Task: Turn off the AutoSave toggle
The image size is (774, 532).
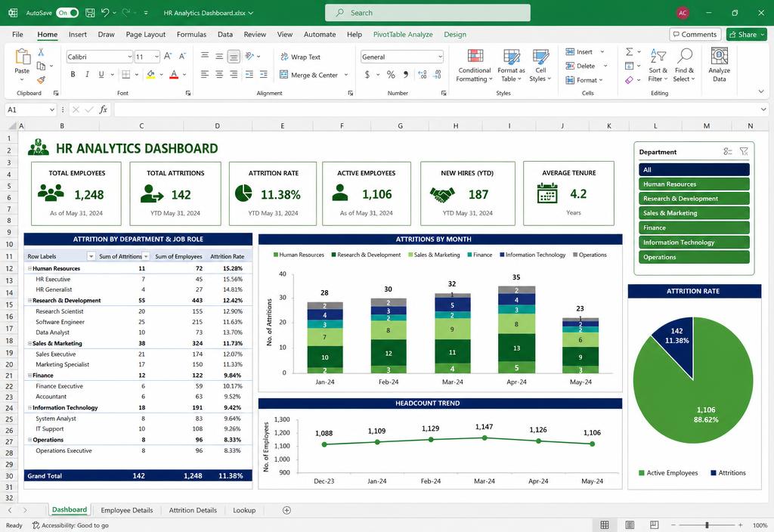Action: pyautogui.click(x=67, y=13)
